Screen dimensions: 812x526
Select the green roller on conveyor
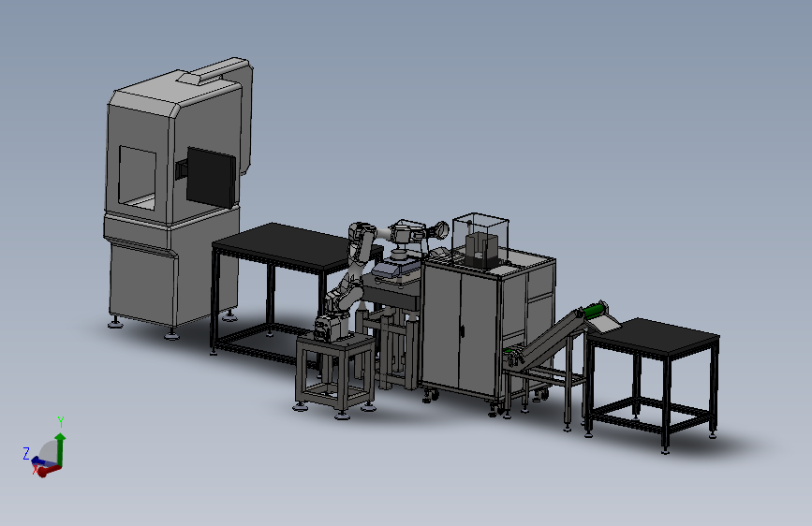click(594, 311)
